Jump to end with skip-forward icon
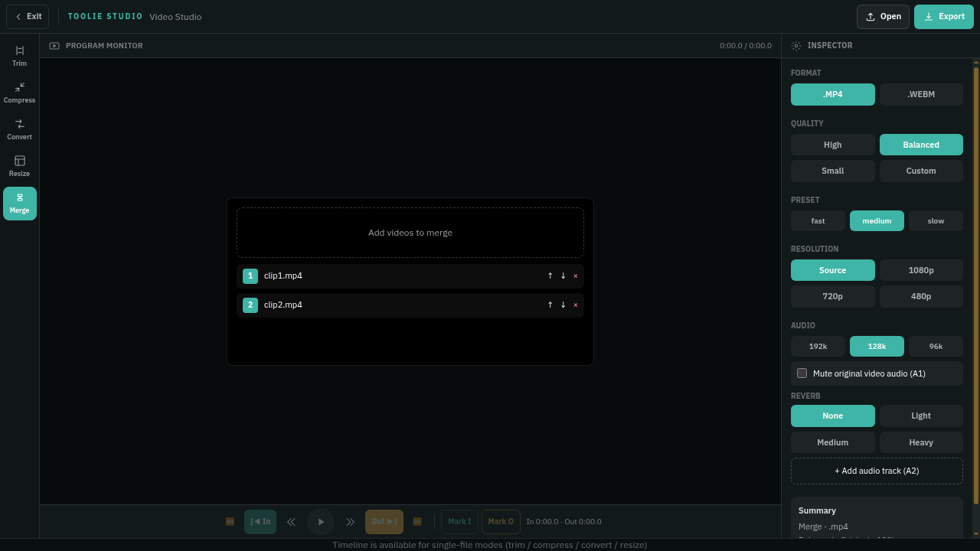Viewport: 980px width, 551px height. tap(417, 522)
